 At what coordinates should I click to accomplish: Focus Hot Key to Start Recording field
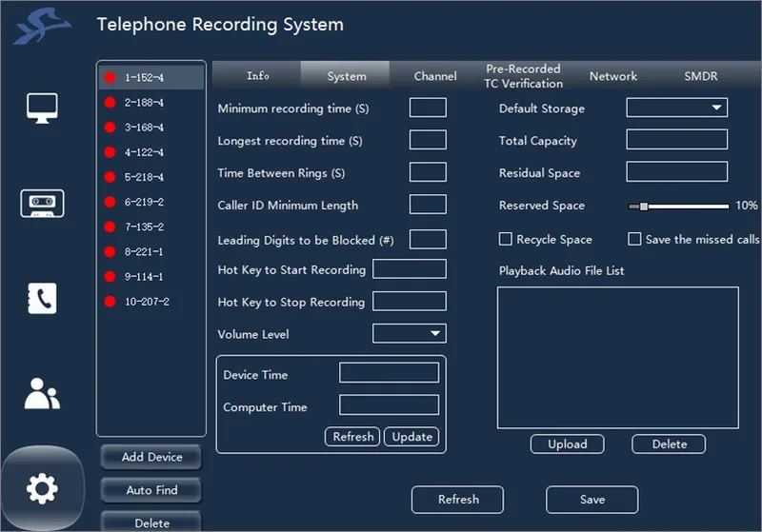410,269
